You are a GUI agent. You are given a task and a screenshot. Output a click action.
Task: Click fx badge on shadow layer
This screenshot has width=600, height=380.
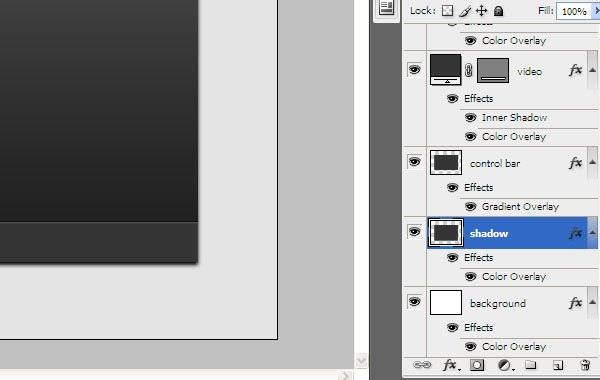[576, 233]
